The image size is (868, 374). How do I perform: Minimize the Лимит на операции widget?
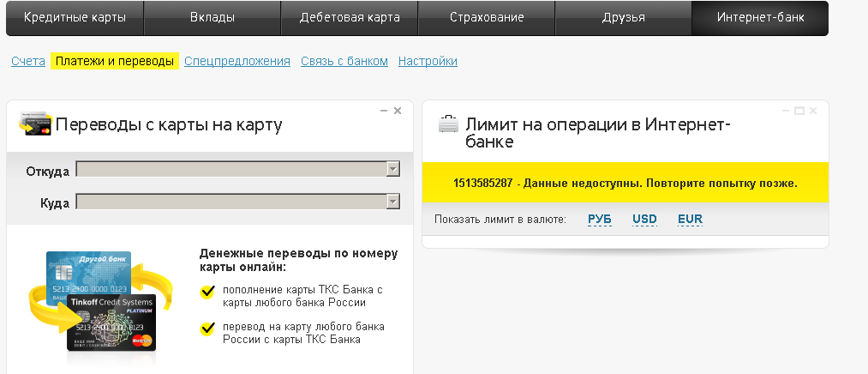tap(786, 111)
